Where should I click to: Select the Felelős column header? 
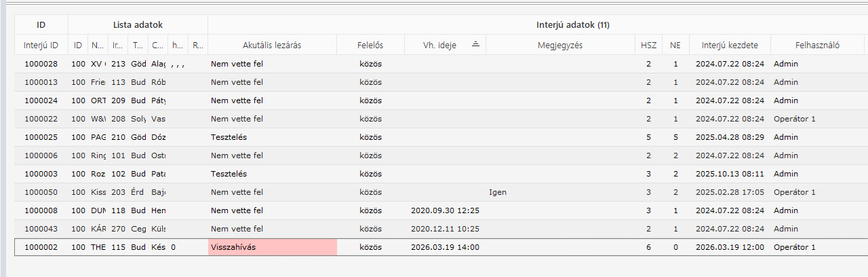370,45
